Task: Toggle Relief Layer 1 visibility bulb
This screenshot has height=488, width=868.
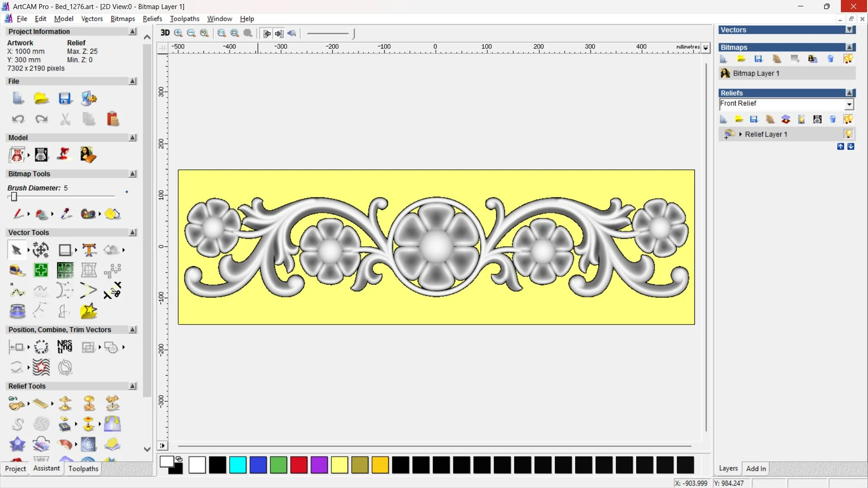Action: [x=848, y=134]
